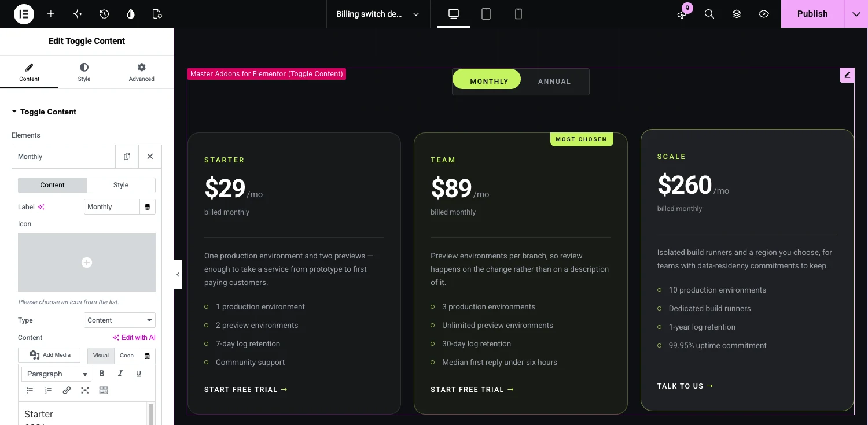Open the Elementor logo menu
The height and width of the screenshot is (425, 868).
click(24, 14)
